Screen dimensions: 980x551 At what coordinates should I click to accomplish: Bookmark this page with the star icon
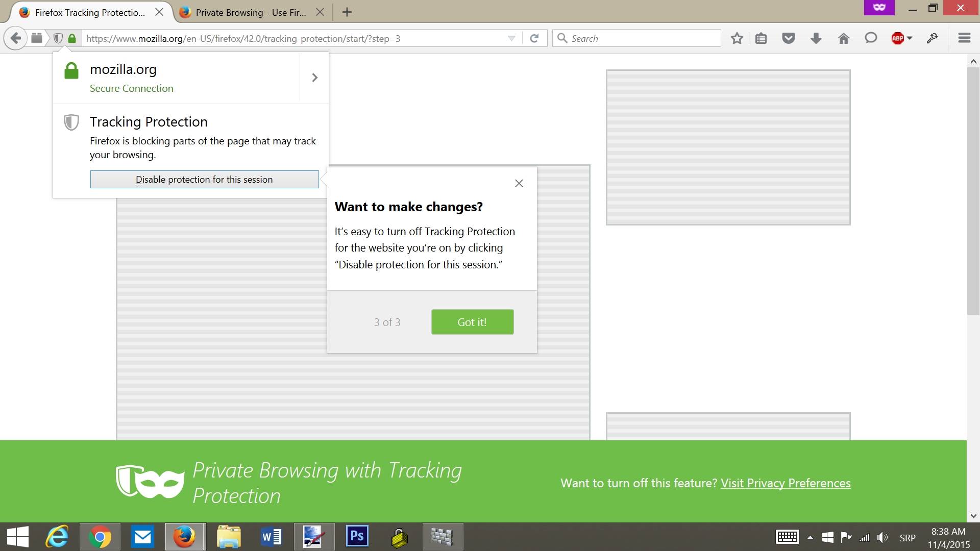click(x=737, y=38)
